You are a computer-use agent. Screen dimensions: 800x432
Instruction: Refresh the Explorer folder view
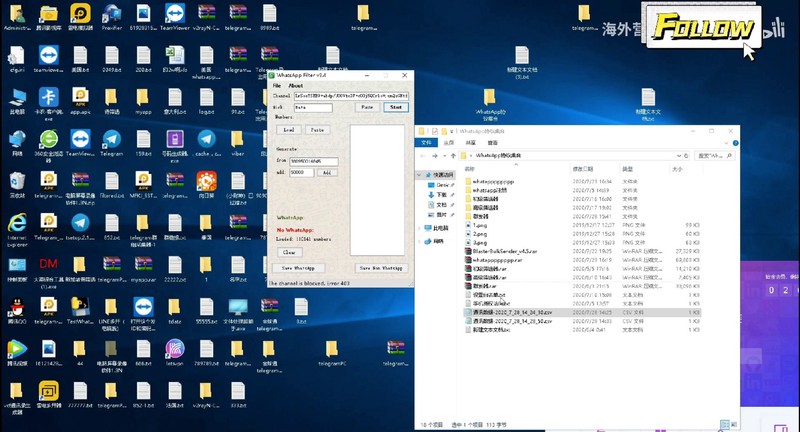pos(686,156)
